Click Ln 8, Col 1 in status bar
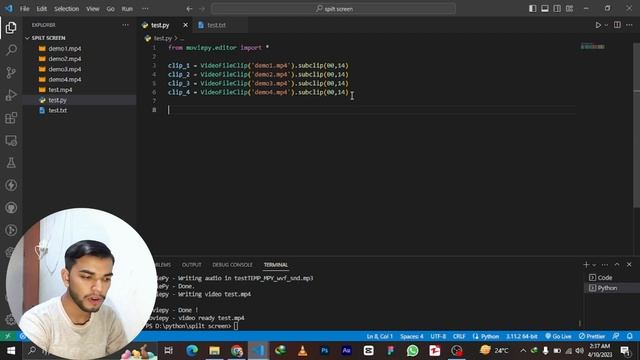The width and height of the screenshot is (640, 360). pos(379,336)
